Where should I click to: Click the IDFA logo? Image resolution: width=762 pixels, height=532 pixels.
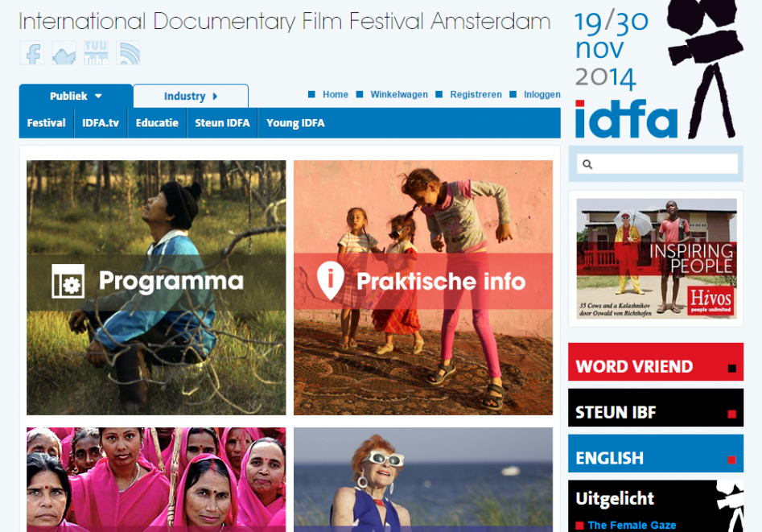[626, 119]
